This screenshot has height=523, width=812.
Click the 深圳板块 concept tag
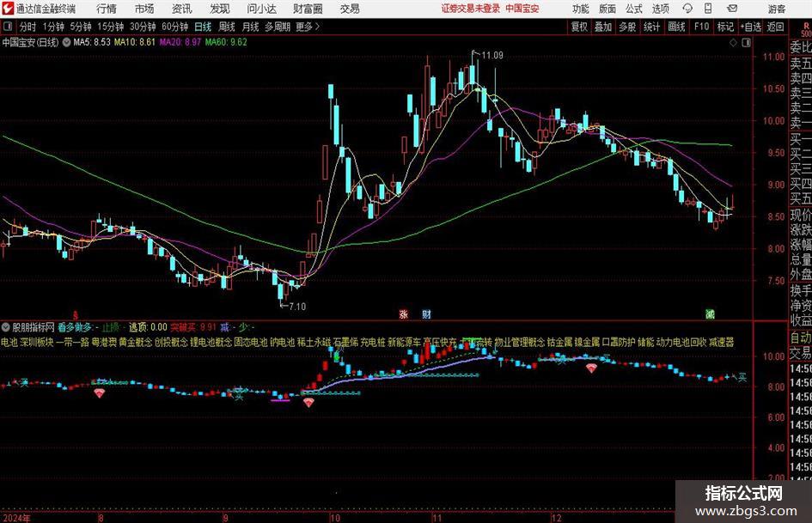click(37, 343)
